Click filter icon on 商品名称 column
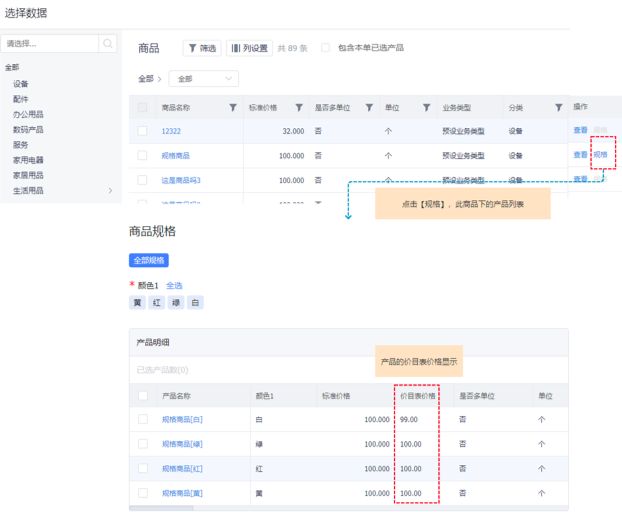Screen dimensions: 622x512 pyautogui.click(x=234, y=107)
